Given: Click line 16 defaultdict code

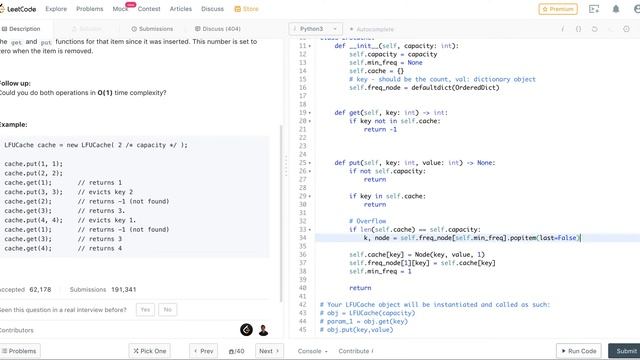Looking at the screenshot, I should [x=424, y=88].
